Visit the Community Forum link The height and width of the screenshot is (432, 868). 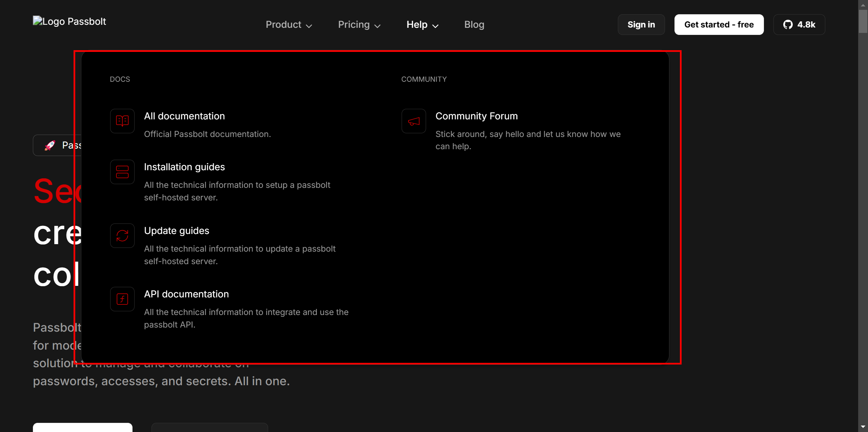(476, 116)
